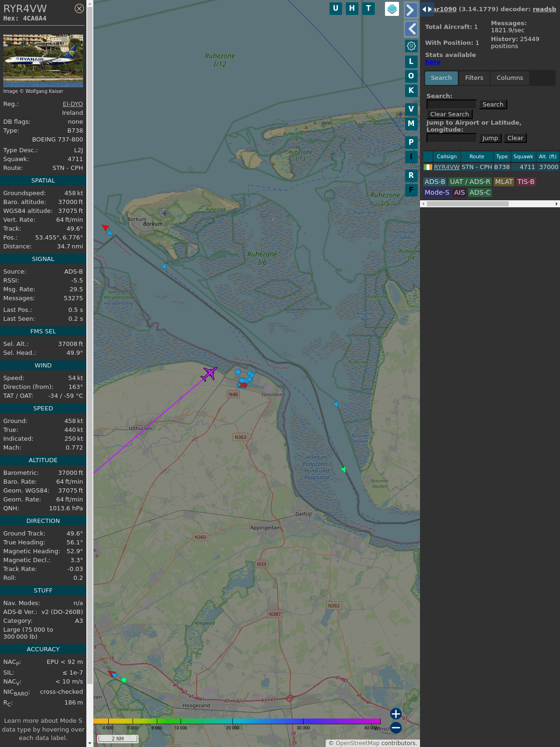Click the selected purple aircraft icon

210,373
